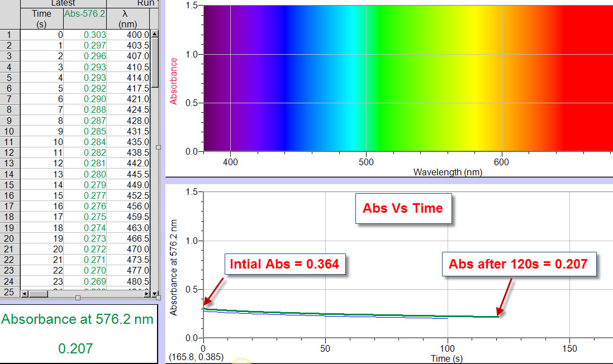Screen dimensions: 613x364
Task: Click the Absorbance y-axis label of spectrum graph
Action: 174,82
